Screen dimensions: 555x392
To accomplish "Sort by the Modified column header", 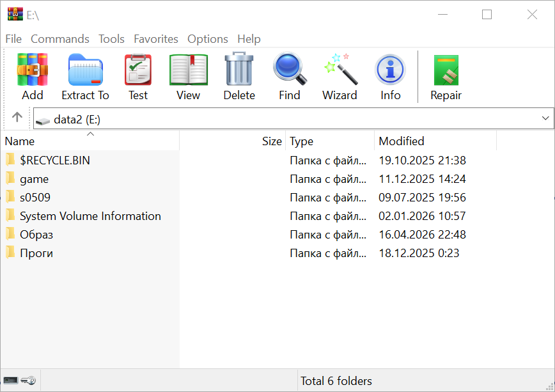I will pos(435,141).
